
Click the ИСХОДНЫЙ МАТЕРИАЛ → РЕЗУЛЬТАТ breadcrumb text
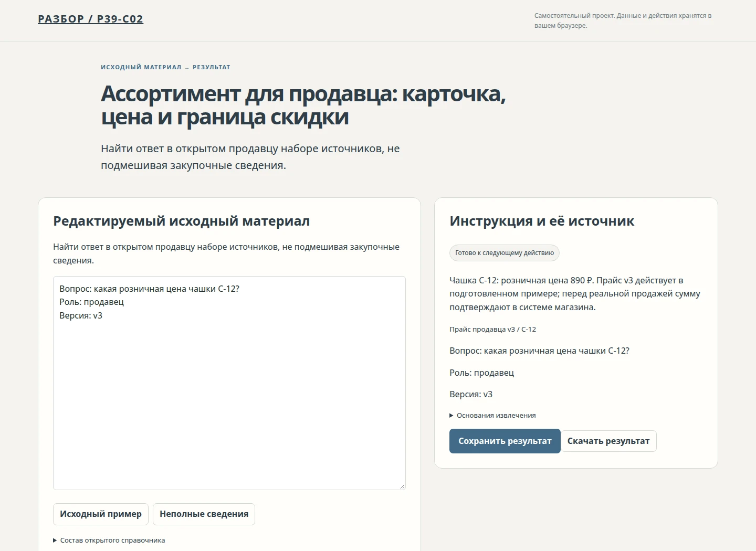coord(165,67)
